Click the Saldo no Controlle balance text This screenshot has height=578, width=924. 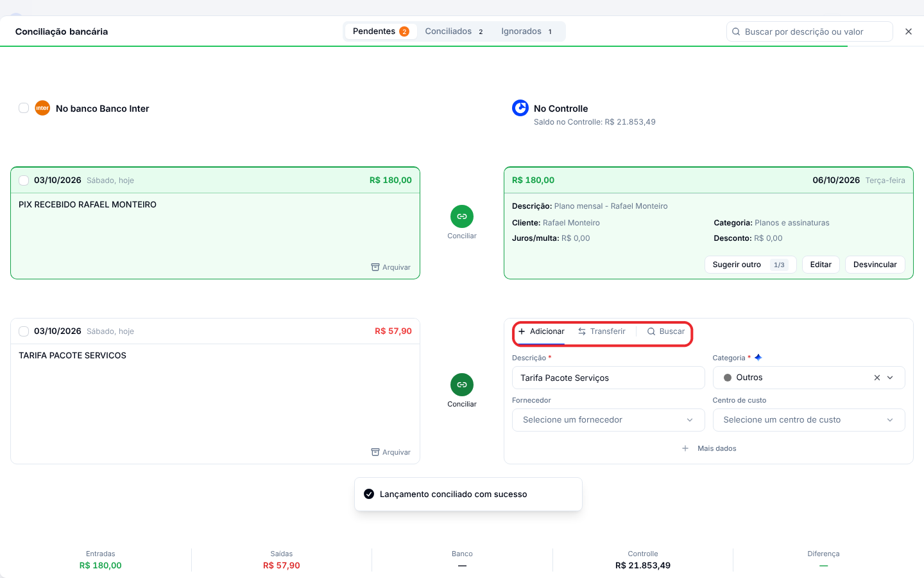pos(595,122)
